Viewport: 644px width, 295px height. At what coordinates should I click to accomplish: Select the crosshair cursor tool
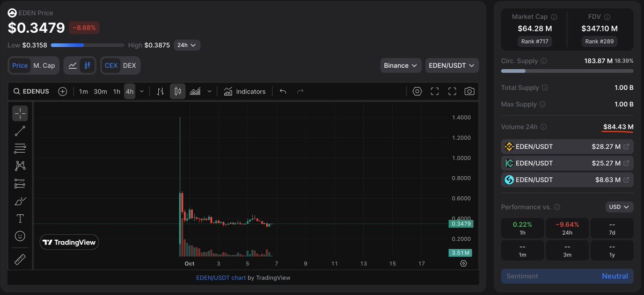click(x=20, y=113)
